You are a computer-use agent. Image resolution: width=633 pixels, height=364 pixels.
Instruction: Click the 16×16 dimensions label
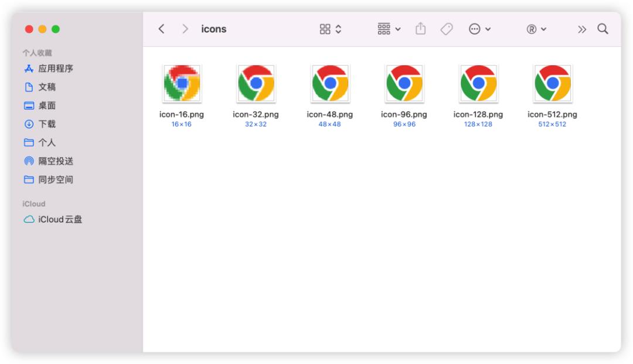tap(182, 124)
